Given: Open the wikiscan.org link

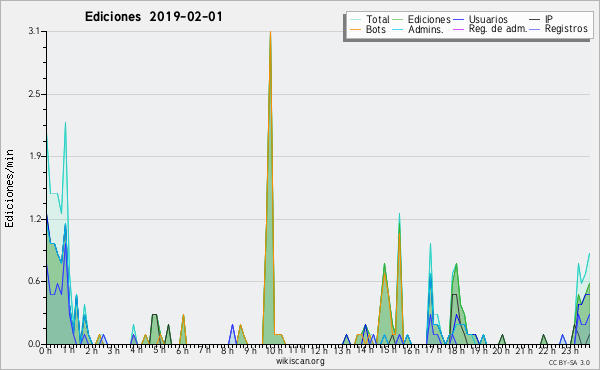Looking at the screenshot, I should 300,360.
